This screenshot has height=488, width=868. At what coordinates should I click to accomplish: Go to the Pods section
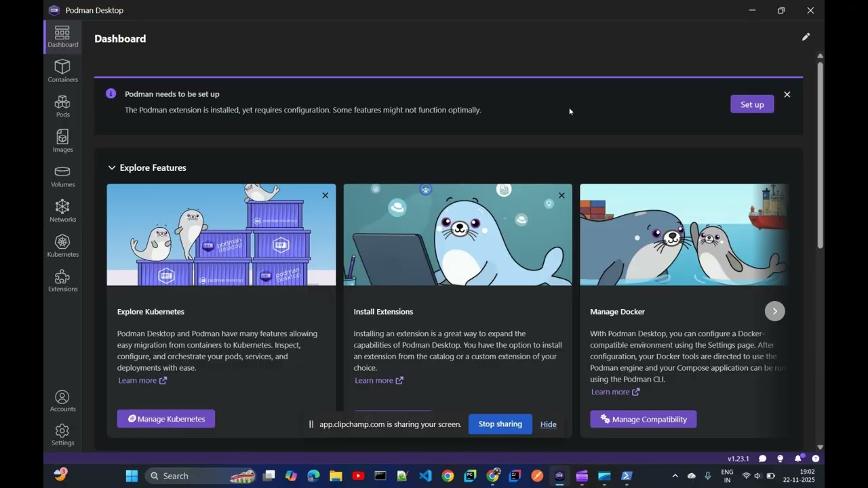(x=62, y=106)
